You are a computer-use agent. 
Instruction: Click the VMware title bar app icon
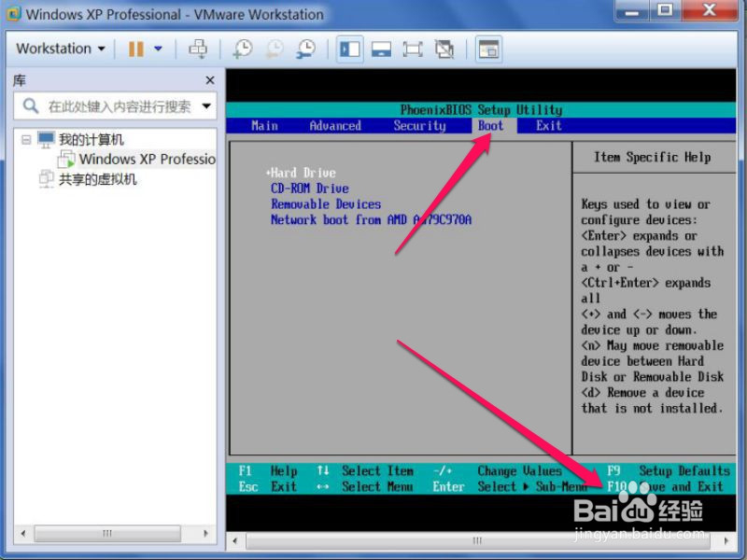point(13,14)
